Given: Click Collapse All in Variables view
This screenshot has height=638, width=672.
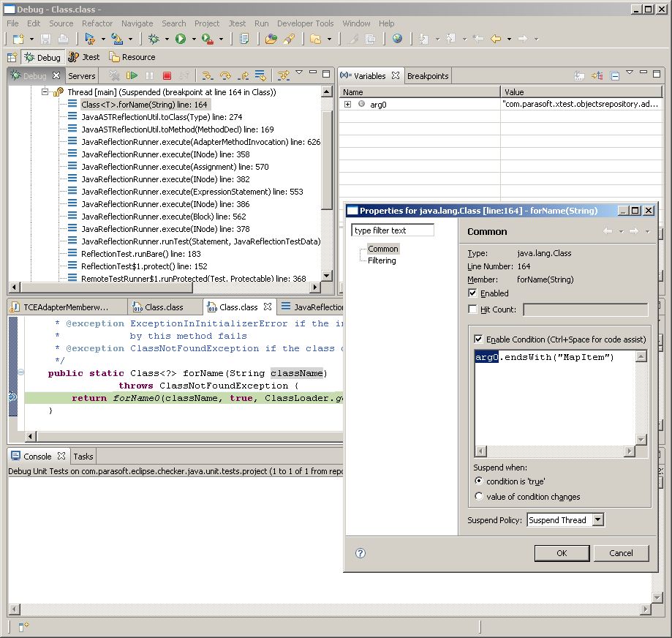Looking at the screenshot, I should coord(614,76).
